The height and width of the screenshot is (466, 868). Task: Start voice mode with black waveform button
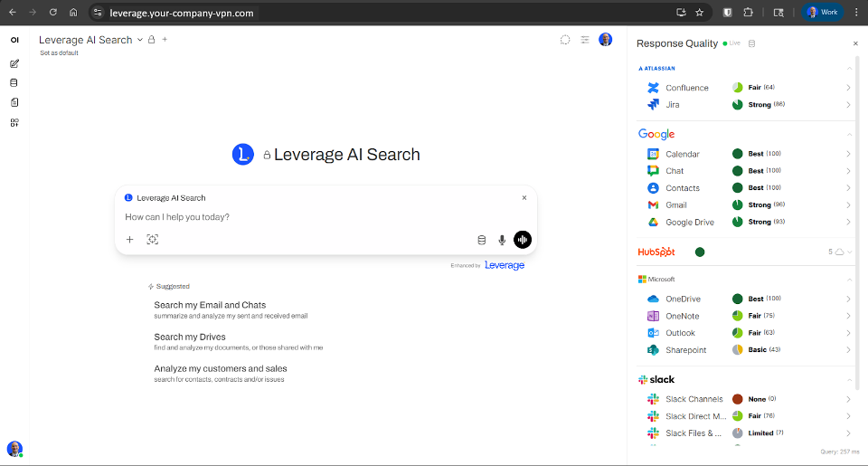(x=523, y=240)
